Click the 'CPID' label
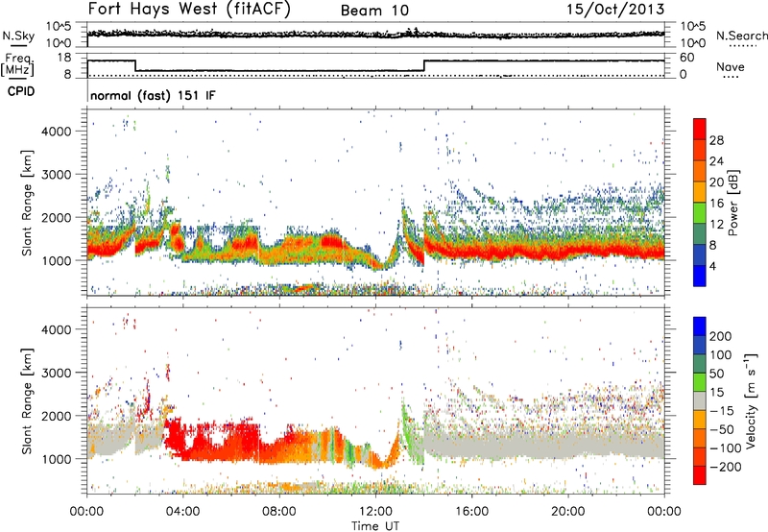This screenshot has height=532, width=768. pos(21,91)
